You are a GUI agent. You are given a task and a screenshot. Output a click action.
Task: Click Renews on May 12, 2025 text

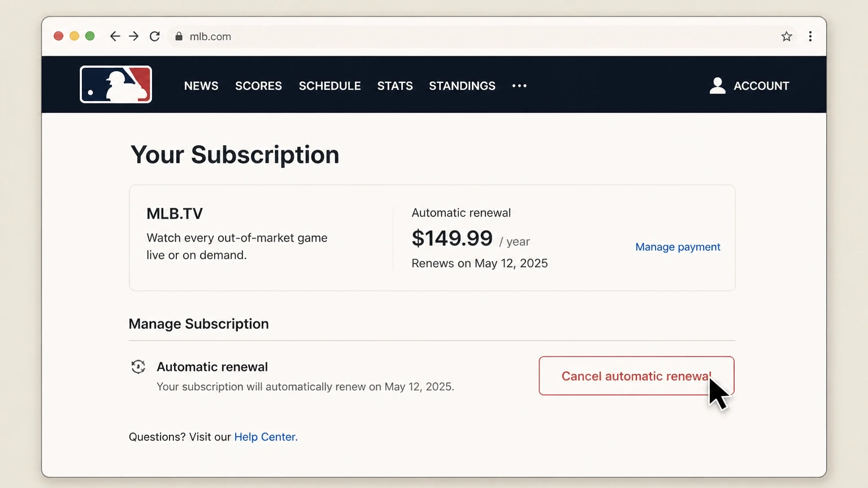point(479,263)
